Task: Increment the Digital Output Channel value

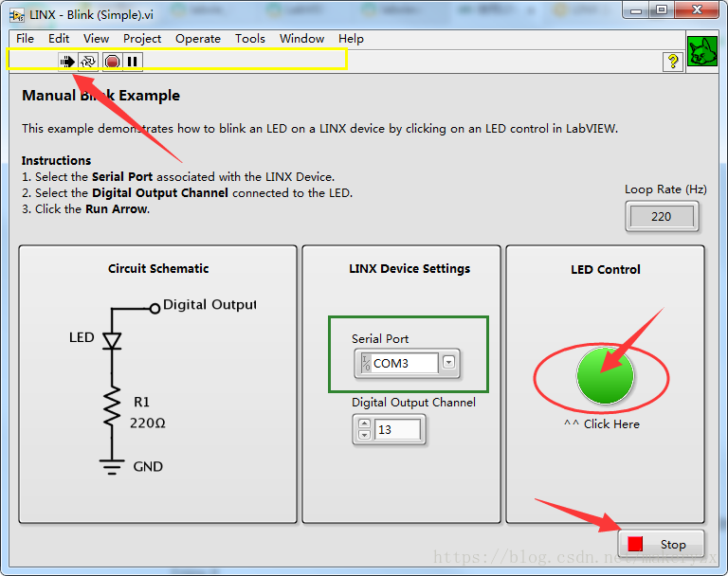Action: pyautogui.click(x=364, y=423)
